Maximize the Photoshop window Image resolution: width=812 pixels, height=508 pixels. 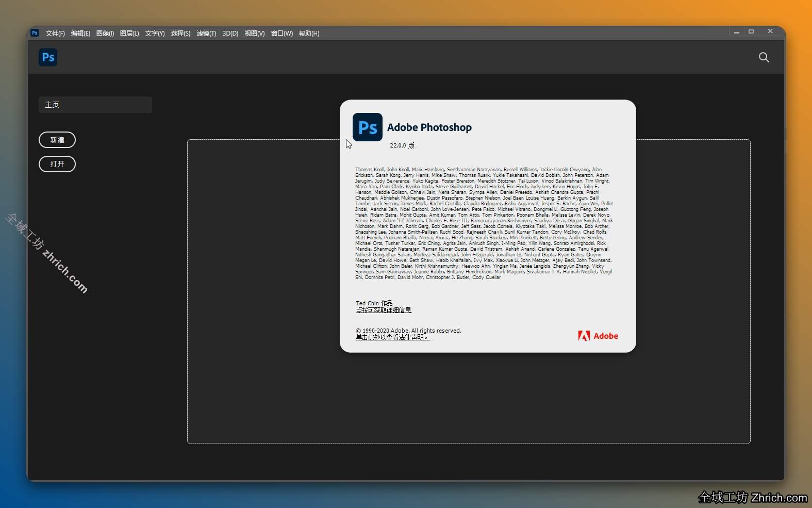pos(751,32)
